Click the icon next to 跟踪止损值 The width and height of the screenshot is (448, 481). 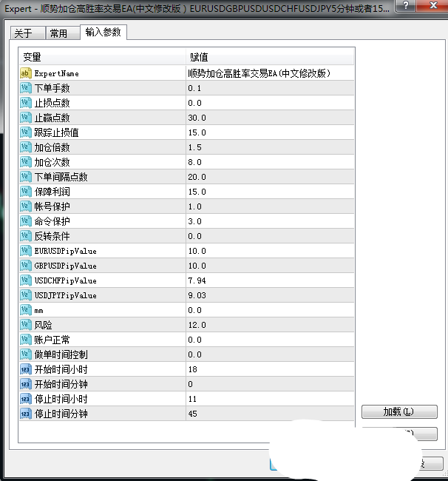pyautogui.click(x=25, y=132)
